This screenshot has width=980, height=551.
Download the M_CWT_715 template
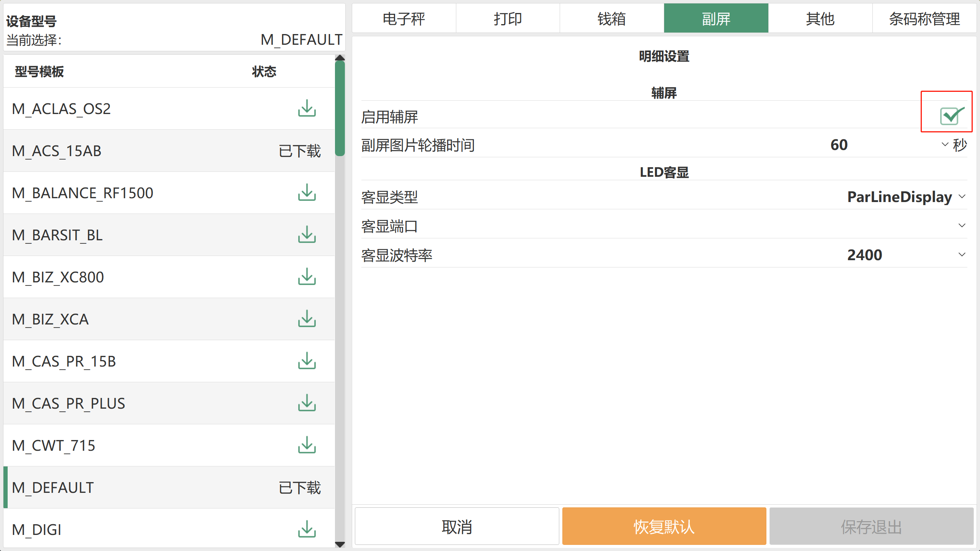click(307, 445)
